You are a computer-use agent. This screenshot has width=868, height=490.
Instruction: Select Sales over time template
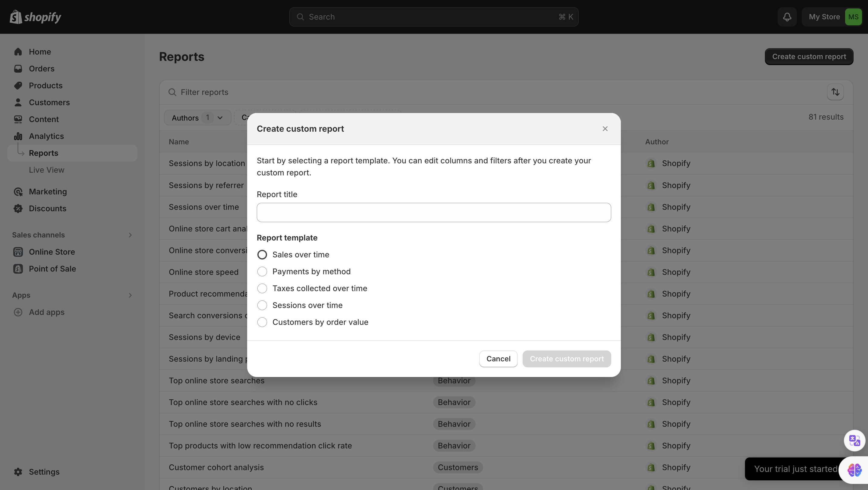[262, 255]
